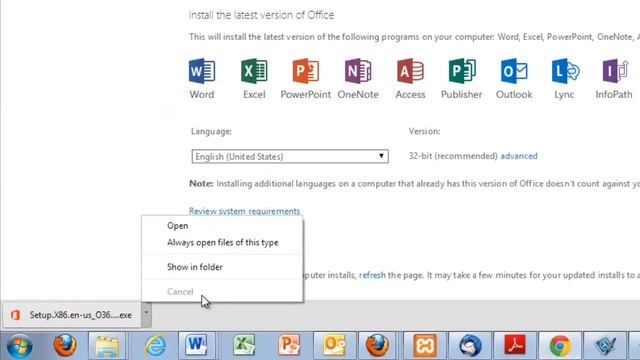Click the Version: label
640x360 pixels.
point(424,131)
